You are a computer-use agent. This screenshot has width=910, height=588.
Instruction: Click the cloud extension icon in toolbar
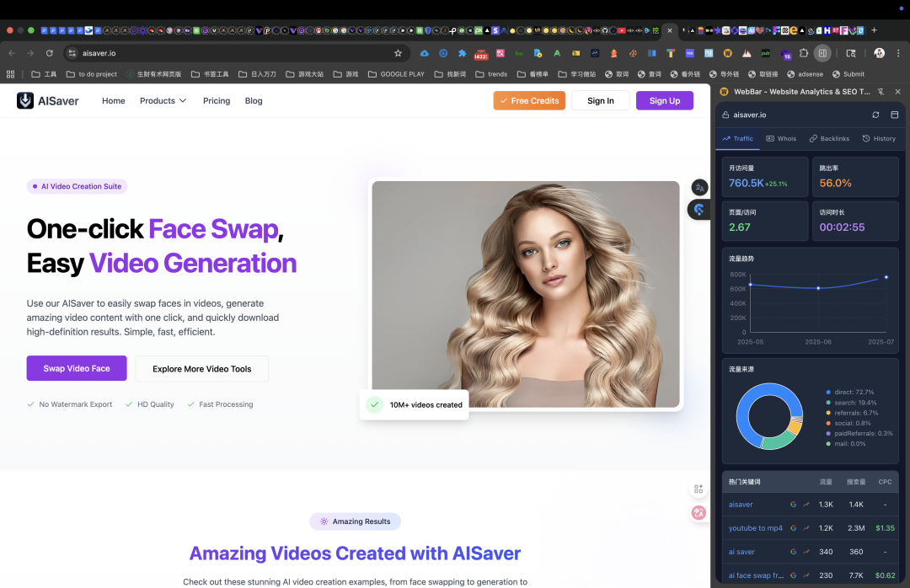click(x=424, y=53)
